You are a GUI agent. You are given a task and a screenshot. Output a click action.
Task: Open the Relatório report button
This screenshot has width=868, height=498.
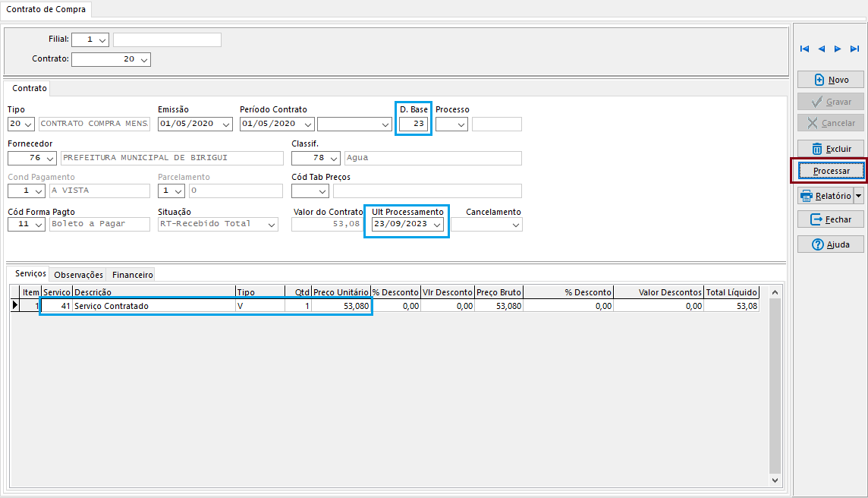click(x=825, y=196)
